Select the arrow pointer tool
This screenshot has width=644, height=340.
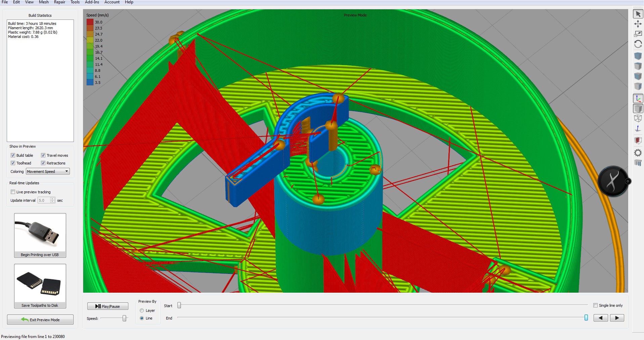pos(638,14)
